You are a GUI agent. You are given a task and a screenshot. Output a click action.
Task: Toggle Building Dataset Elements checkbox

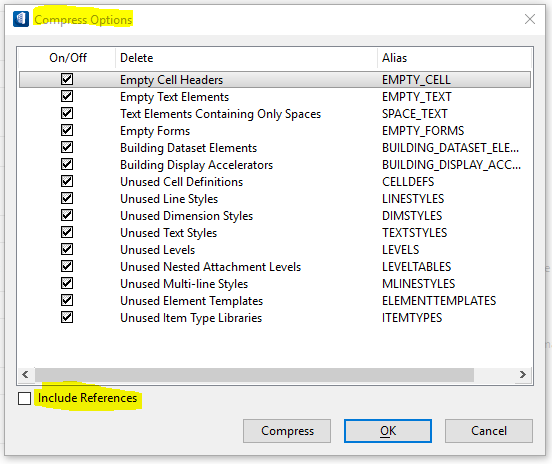coord(67,147)
